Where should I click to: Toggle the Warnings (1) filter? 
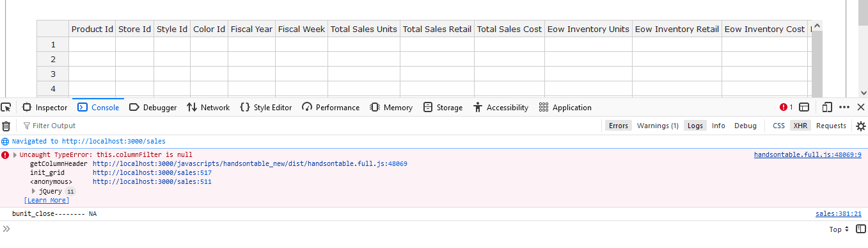coord(658,126)
